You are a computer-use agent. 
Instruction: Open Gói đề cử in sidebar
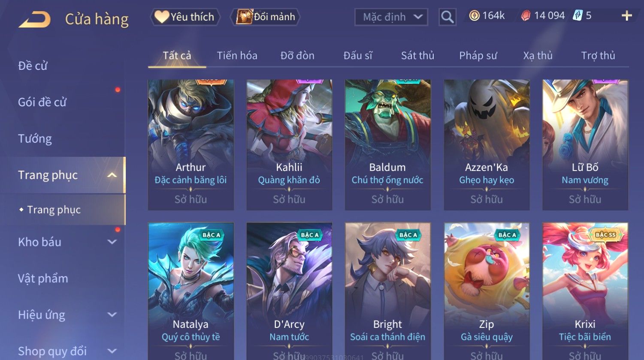(x=42, y=102)
